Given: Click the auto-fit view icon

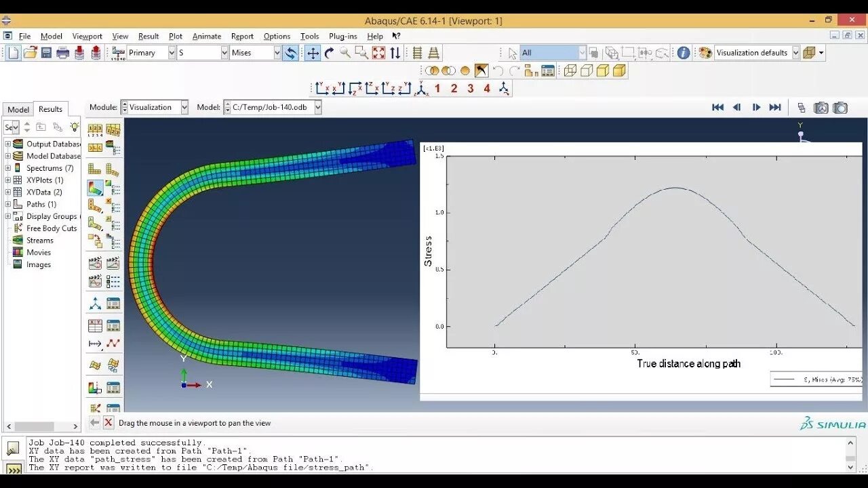Looking at the screenshot, I should [x=378, y=53].
